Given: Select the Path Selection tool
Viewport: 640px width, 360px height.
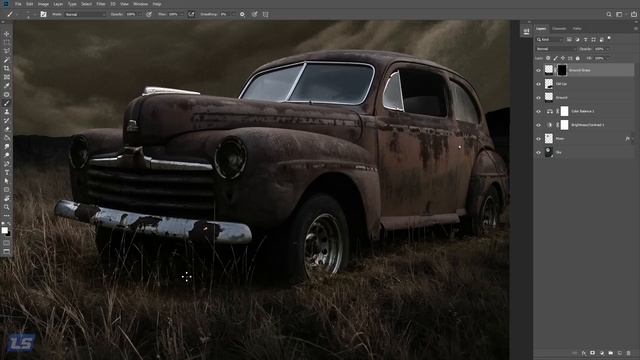Looking at the screenshot, I should pos(7,181).
